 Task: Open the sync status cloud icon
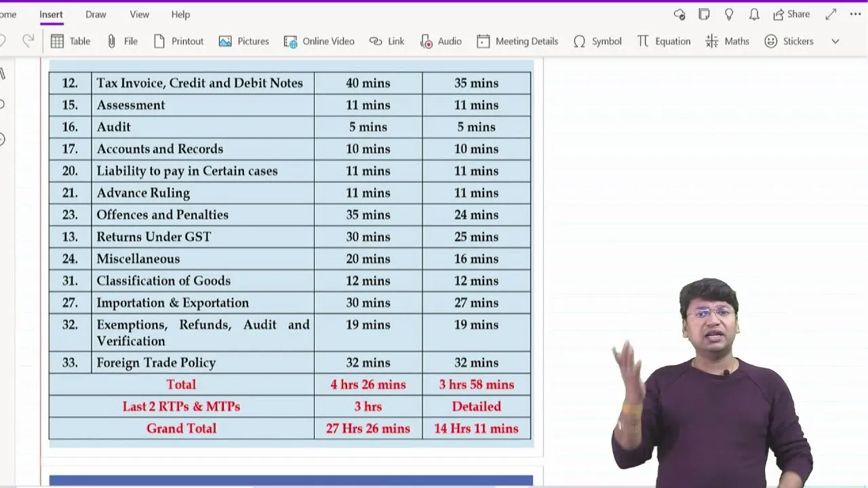pyautogui.click(x=679, y=14)
